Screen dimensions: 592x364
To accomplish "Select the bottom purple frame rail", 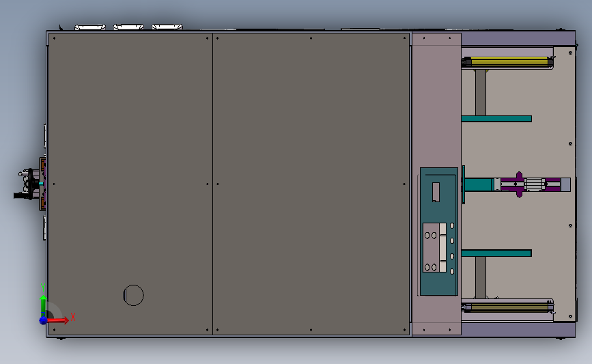I will click(518, 330).
